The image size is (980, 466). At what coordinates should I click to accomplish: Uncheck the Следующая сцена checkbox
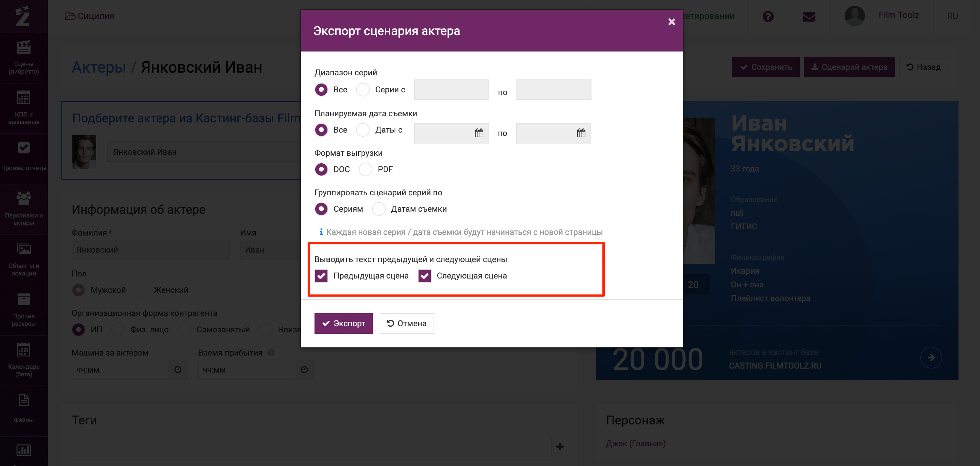coord(425,275)
